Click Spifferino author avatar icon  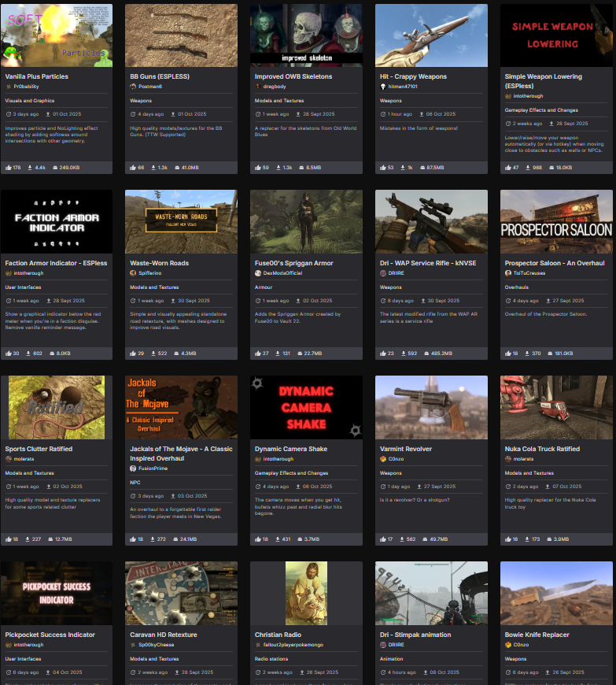(133, 273)
